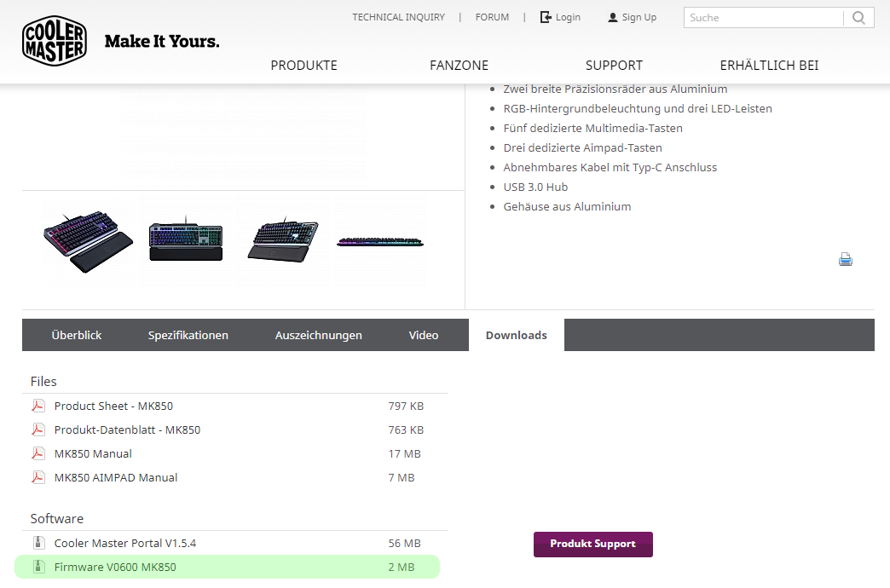Download Product Sheet - MK850
Screen dimensions: 890x588
click(113, 406)
